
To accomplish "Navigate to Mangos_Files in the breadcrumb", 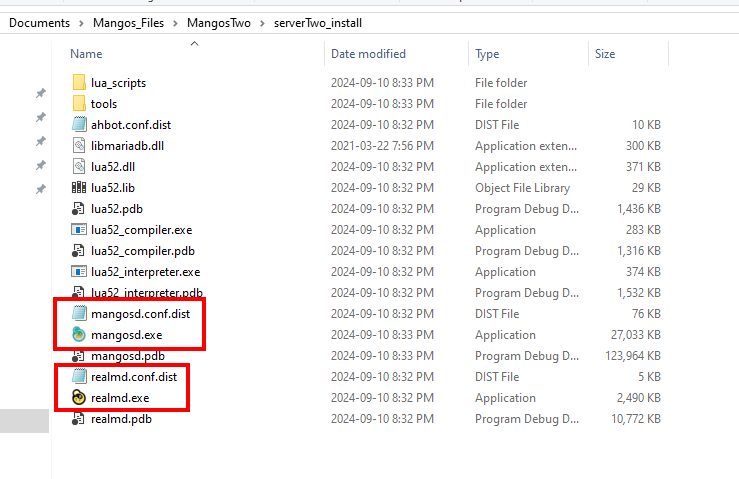I will coord(128,23).
